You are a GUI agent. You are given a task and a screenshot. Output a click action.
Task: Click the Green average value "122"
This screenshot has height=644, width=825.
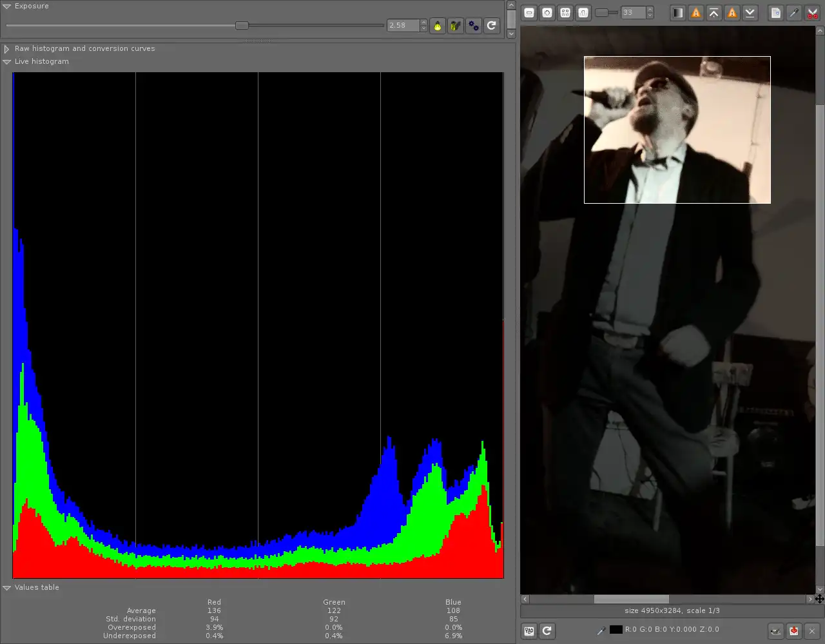(334, 611)
